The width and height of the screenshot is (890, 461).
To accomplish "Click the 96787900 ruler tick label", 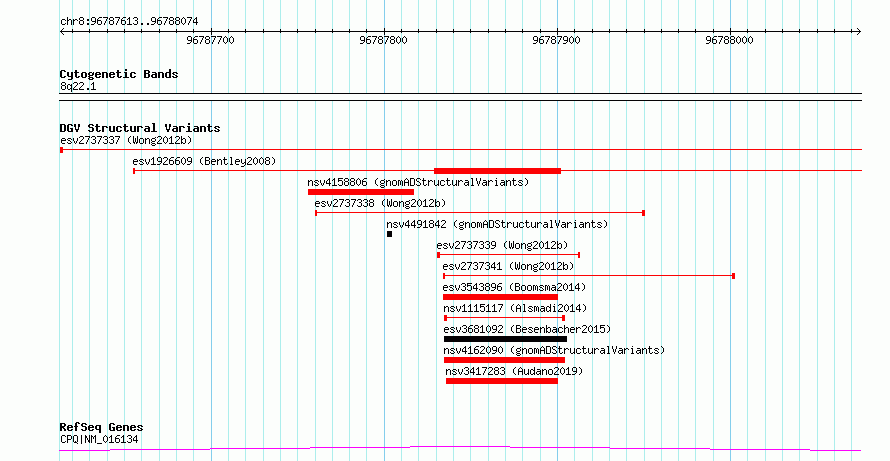I will tap(556, 40).
